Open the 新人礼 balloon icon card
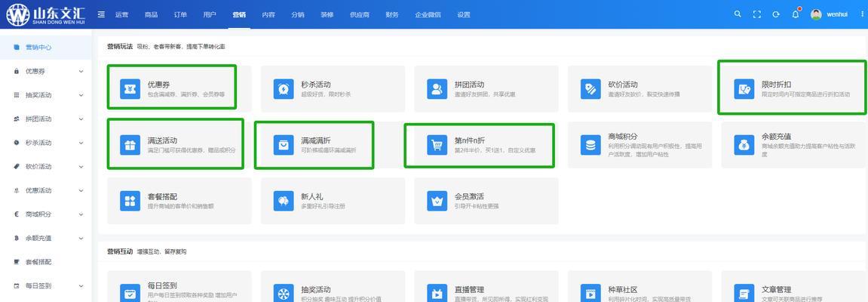868x302 pixels. (284, 201)
